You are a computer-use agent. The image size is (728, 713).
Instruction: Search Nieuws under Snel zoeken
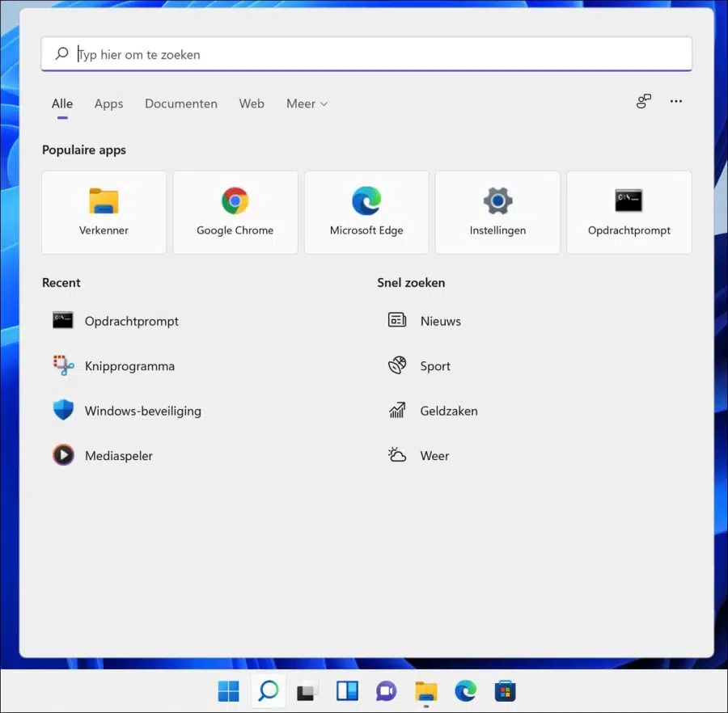pos(425,321)
